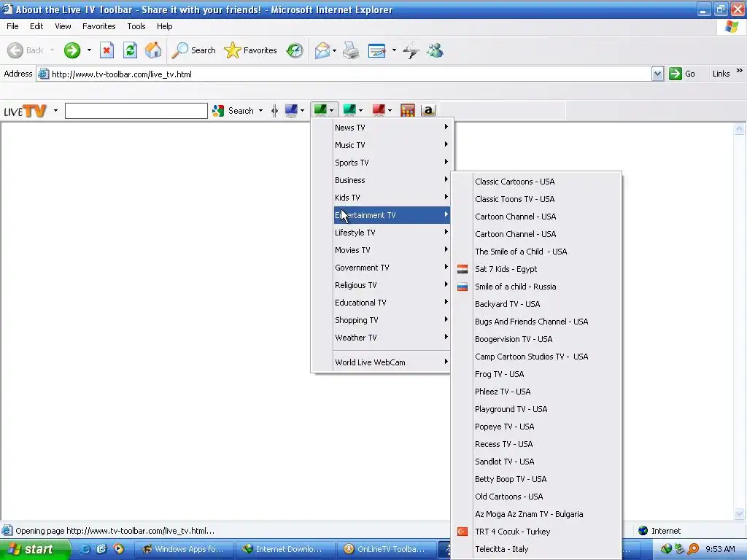Open the Edit menu

(x=36, y=26)
